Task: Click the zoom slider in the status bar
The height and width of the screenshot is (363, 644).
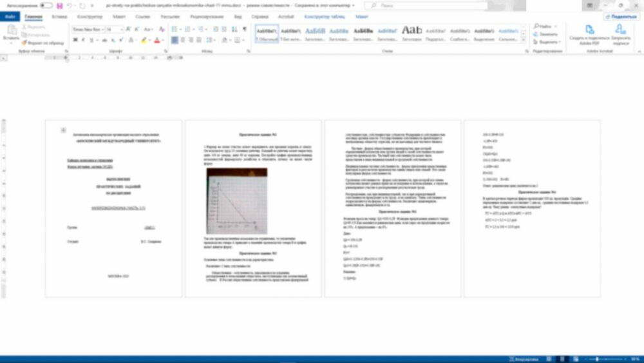Action: coord(605,359)
